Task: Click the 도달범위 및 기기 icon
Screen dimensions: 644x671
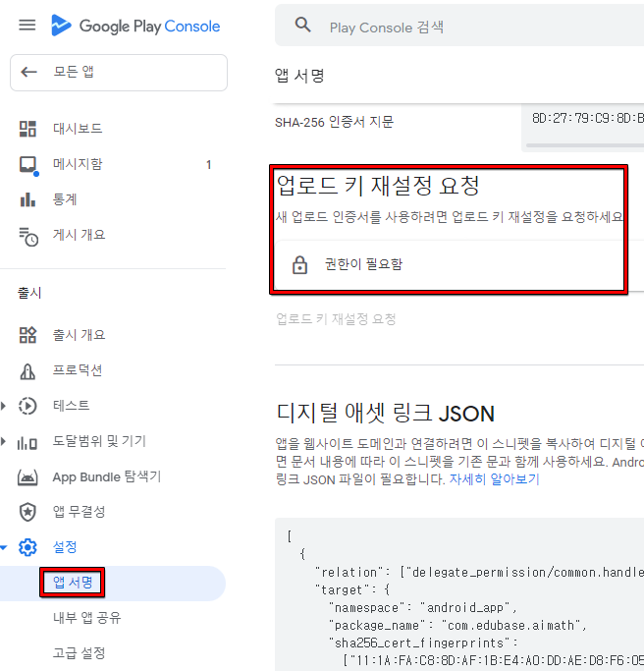Action: click(27, 443)
